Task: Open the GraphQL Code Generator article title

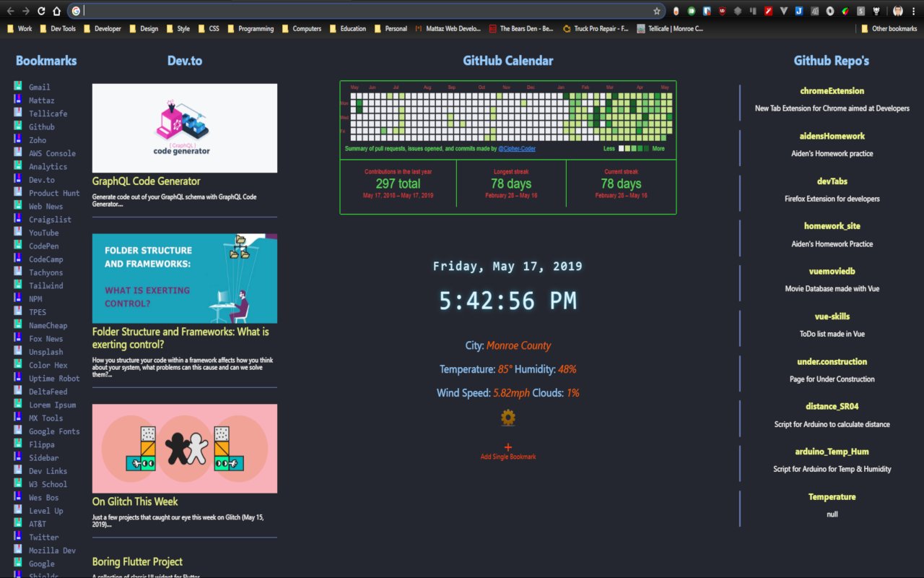Action: (x=147, y=181)
